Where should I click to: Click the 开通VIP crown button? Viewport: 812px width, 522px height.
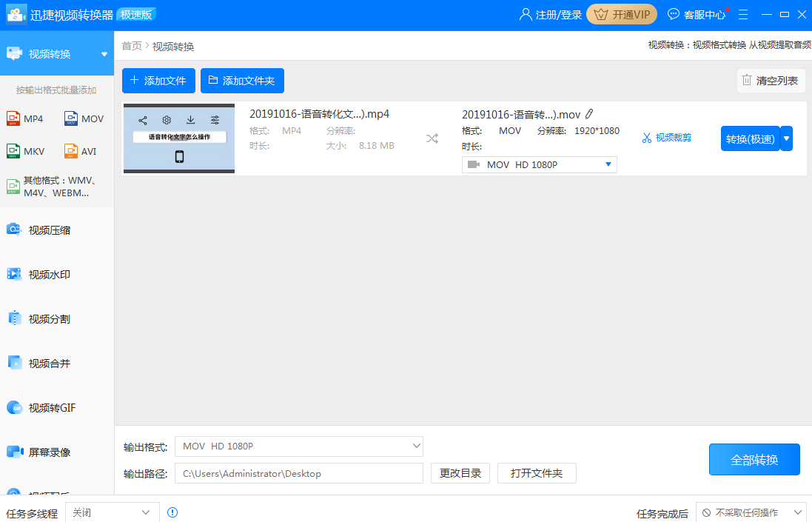pyautogui.click(x=622, y=15)
